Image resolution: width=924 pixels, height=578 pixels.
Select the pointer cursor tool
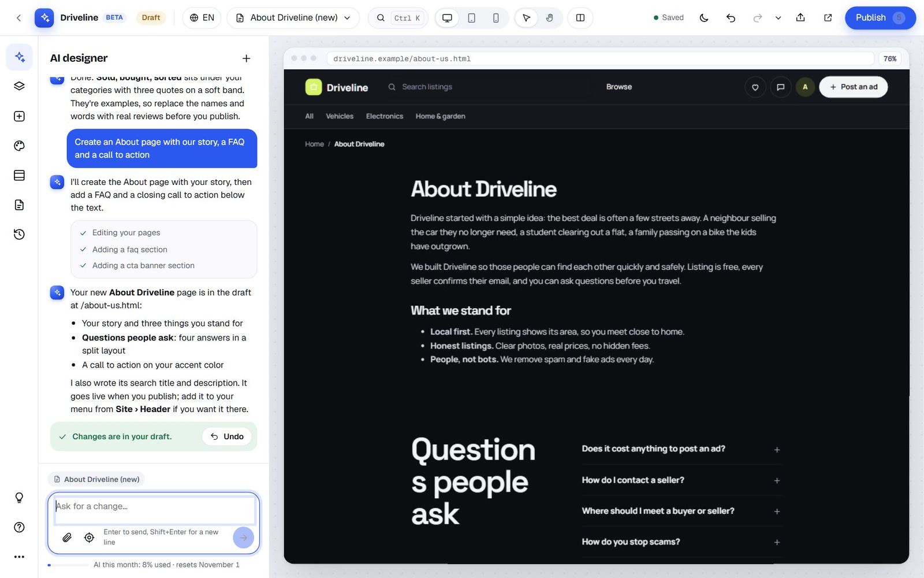pyautogui.click(x=526, y=18)
